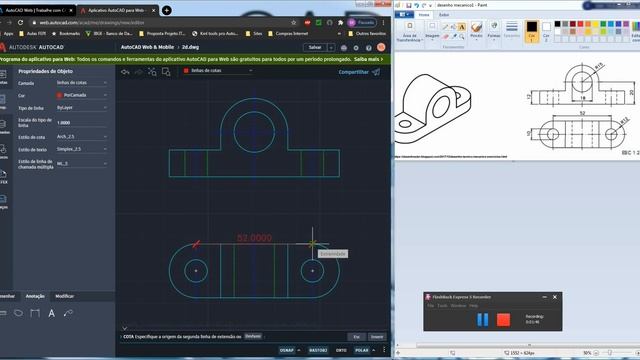Open the Camada layer dropdown in properties

coord(82,83)
